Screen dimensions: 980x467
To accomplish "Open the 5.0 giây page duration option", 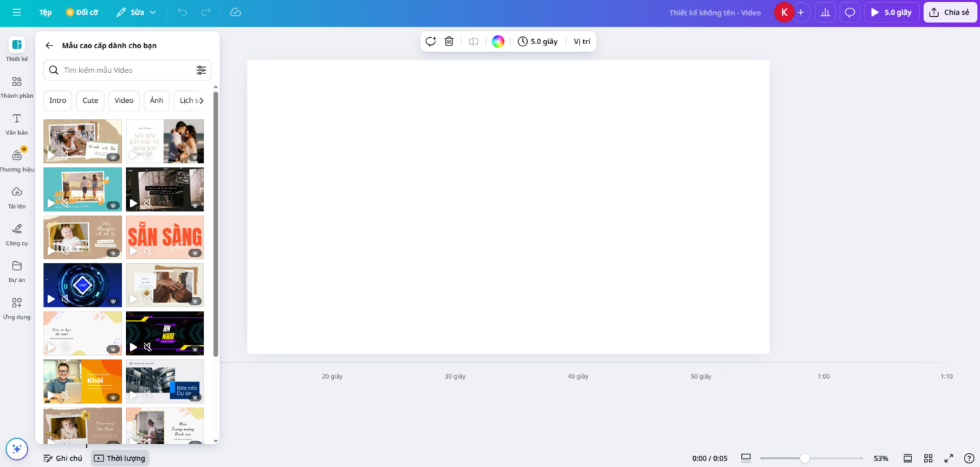I will tap(538, 41).
